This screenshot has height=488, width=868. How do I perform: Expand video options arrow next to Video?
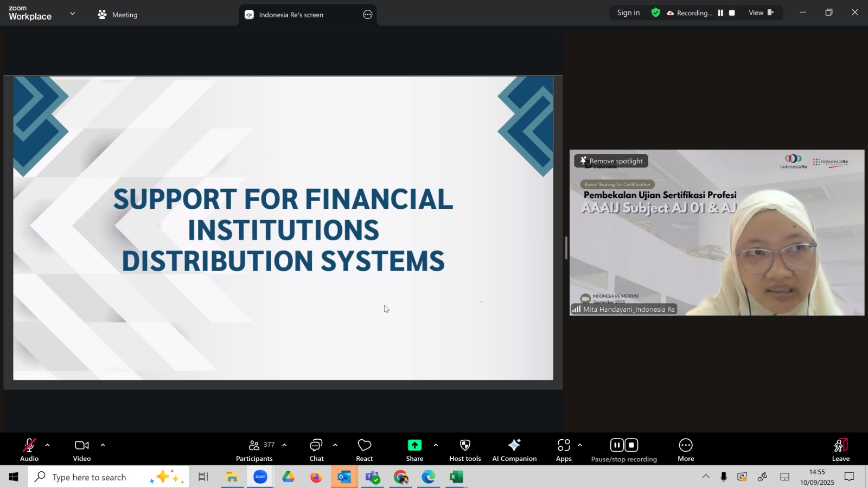103,445
